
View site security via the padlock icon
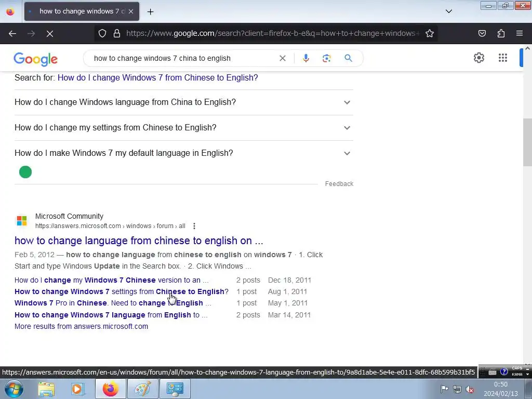tap(117, 33)
